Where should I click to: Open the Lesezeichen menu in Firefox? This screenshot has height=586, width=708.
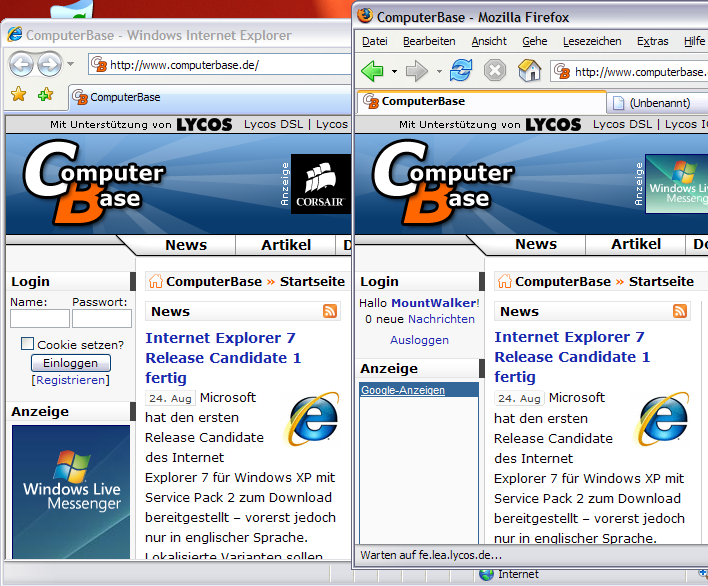(x=592, y=41)
